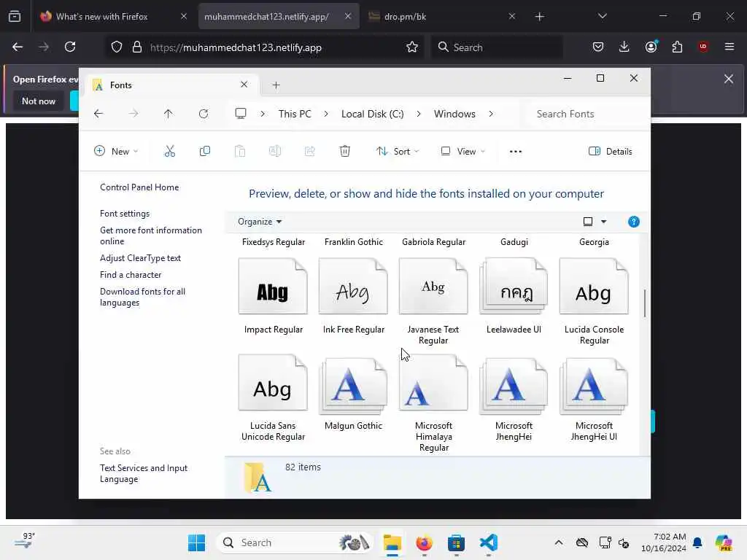Close the Fonts tab
747x560 pixels.
(x=244, y=85)
